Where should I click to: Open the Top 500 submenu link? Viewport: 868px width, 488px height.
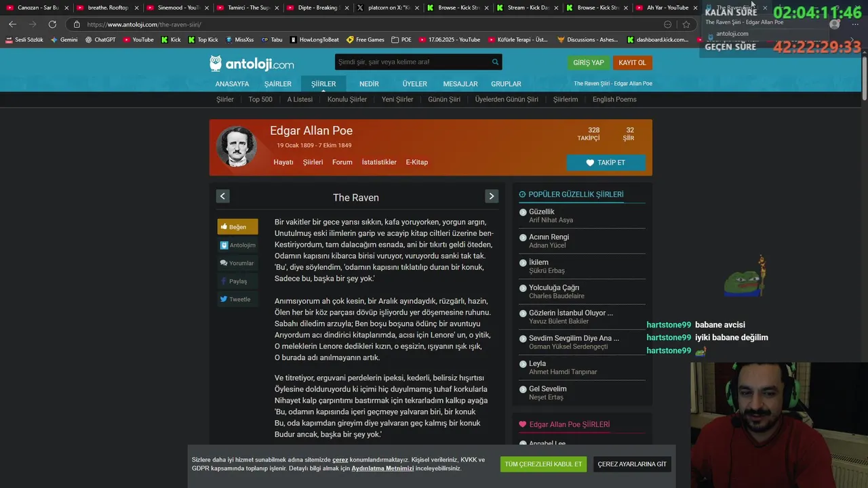260,100
